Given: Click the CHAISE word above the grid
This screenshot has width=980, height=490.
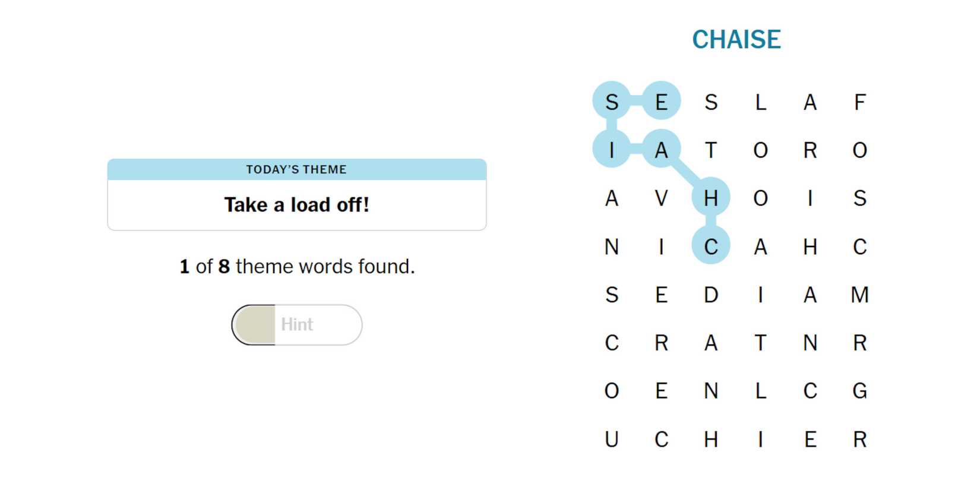Looking at the screenshot, I should pyautogui.click(x=736, y=40).
